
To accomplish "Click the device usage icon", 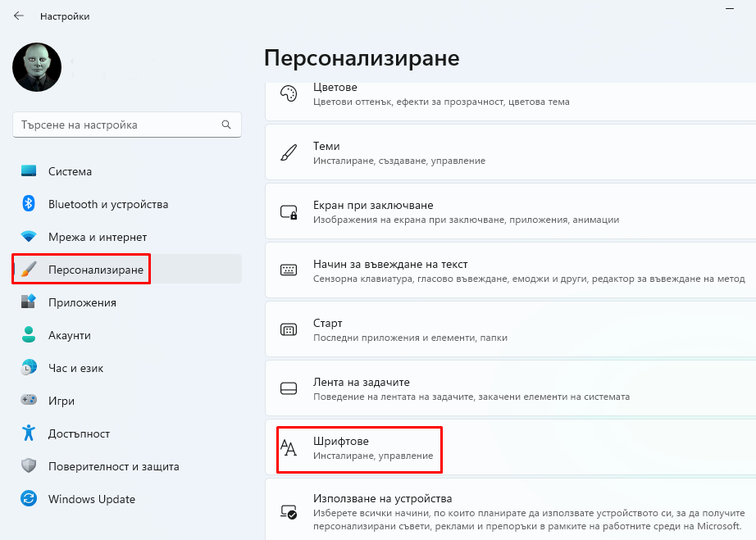I will click(289, 511).
